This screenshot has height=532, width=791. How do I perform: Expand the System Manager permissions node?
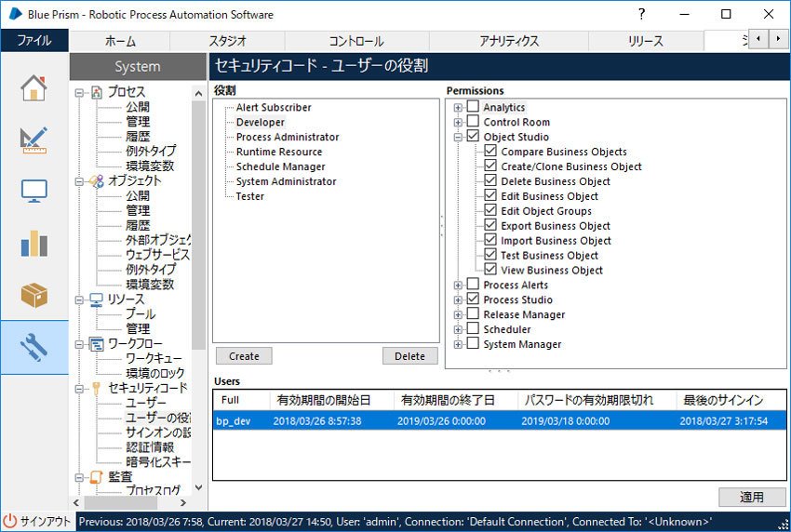click(458, 344)
